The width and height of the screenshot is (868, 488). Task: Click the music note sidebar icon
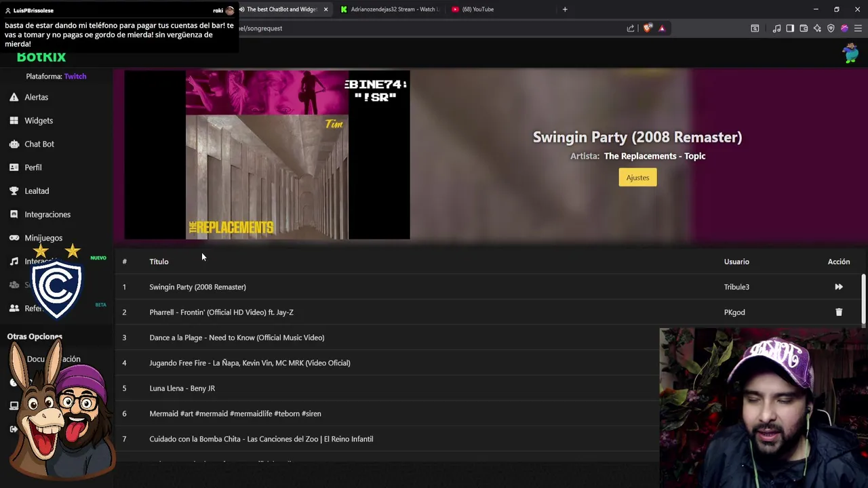click(x=14, y=262)
